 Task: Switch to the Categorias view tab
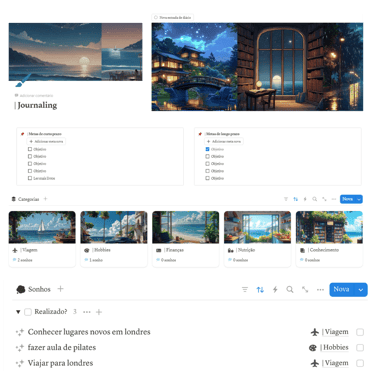tap(25, 199)
